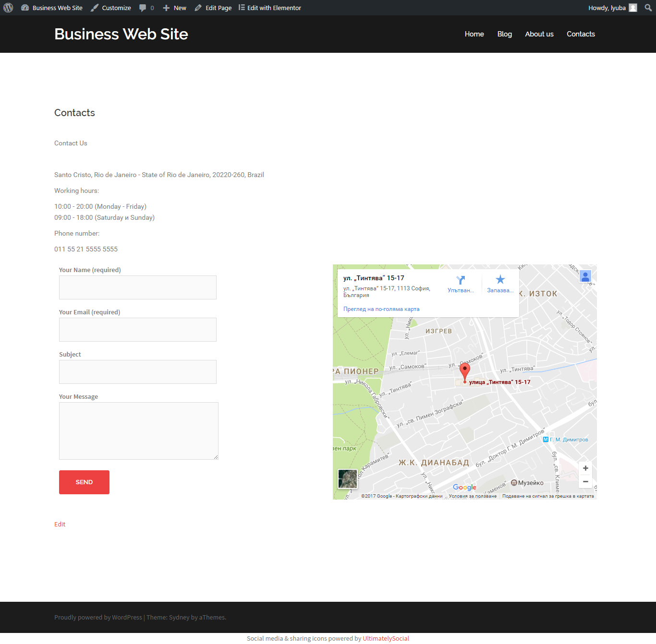Click the phone number 011 55 21 5555 5555
This screenshot has width=656, height=644.
tap(86, 249)
